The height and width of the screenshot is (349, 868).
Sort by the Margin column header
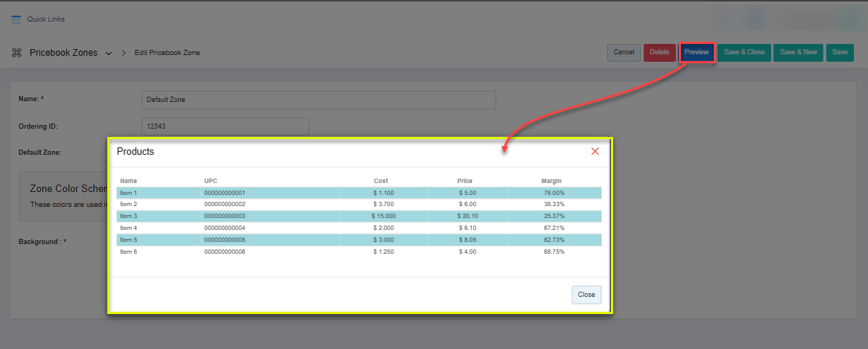[551, 181]
